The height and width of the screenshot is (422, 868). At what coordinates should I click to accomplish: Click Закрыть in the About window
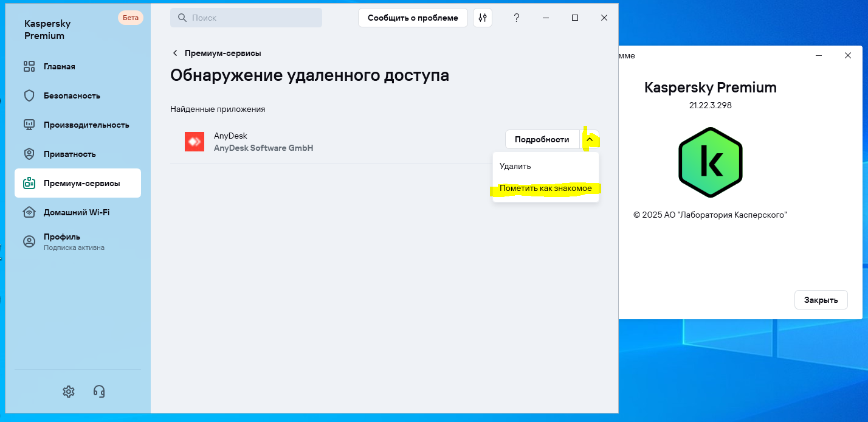(x=821, y=300)
